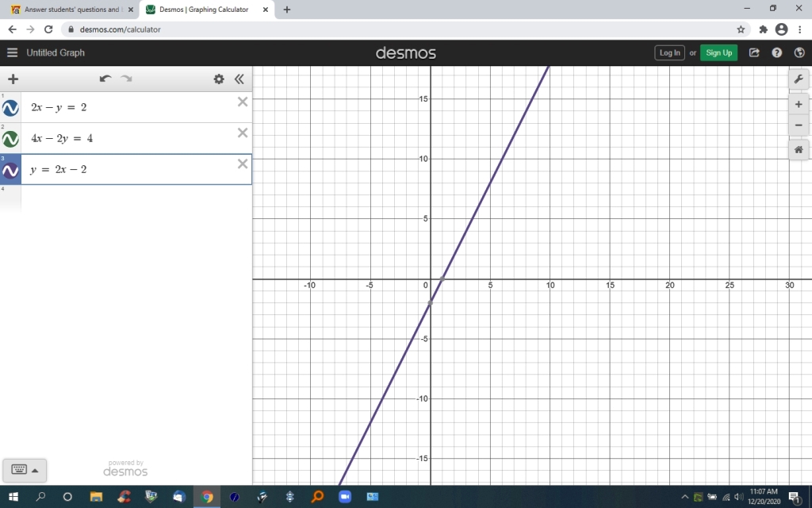The width and height of the screenshot is (812, 508).
Task: Reload the Desmos page
Action: [48, 29]
